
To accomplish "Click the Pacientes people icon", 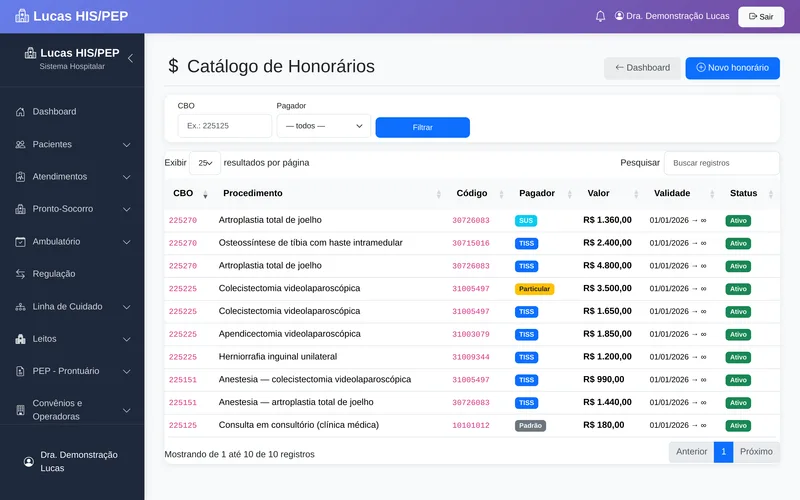I will (20, 144).
